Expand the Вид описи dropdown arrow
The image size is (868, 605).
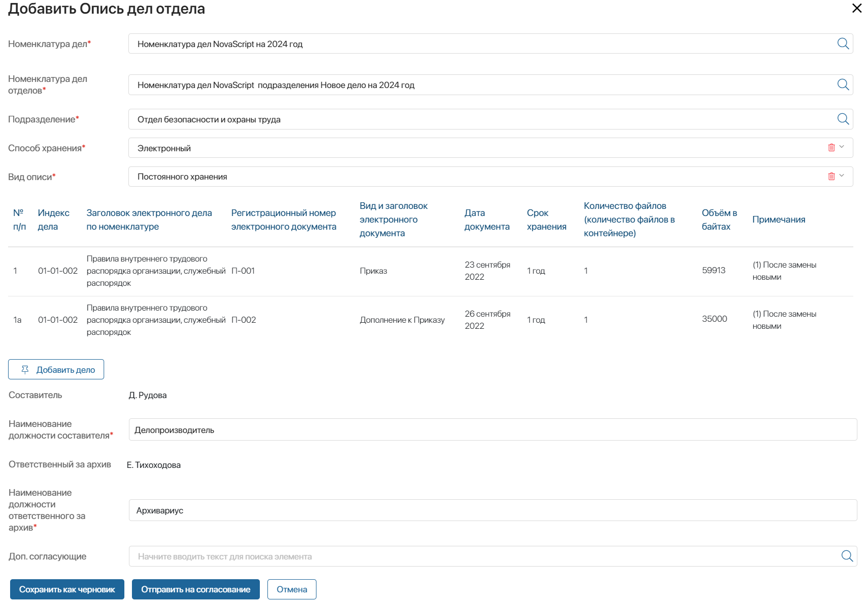pos(842,176)
